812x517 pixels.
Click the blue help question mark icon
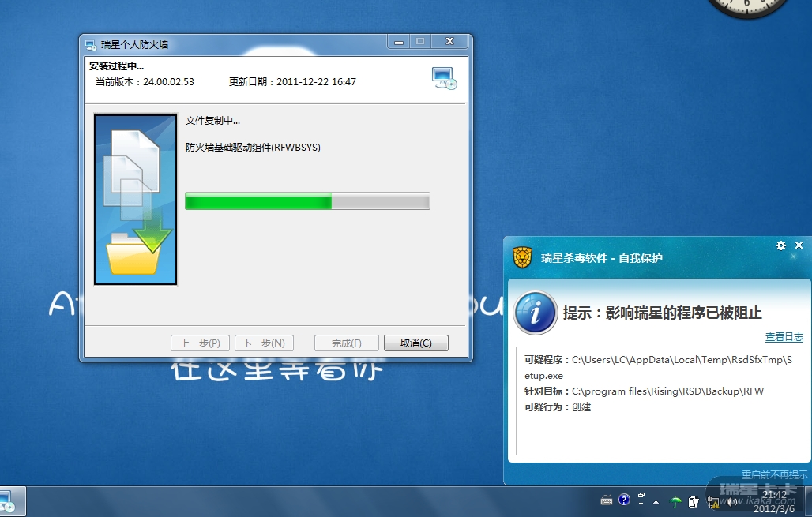(625, 500)
